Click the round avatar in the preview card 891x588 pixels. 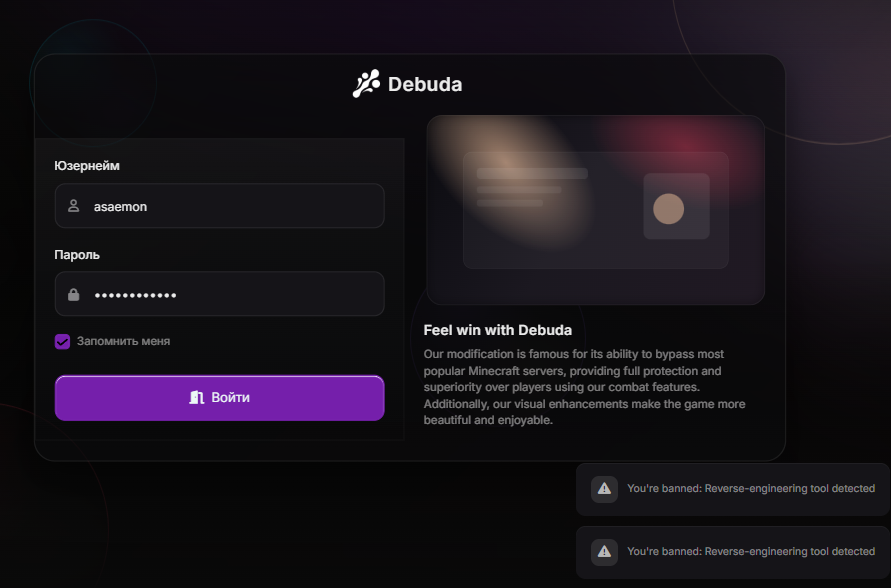coord(668,208)
